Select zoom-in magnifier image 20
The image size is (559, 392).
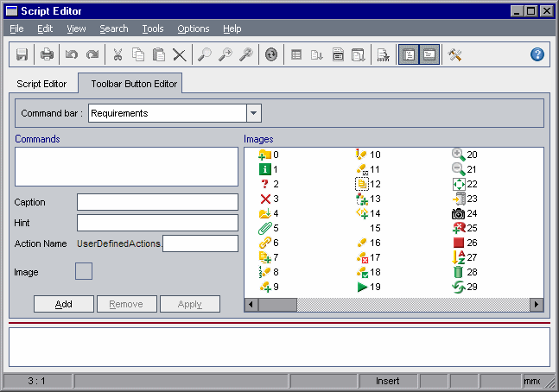pos(459,155)
